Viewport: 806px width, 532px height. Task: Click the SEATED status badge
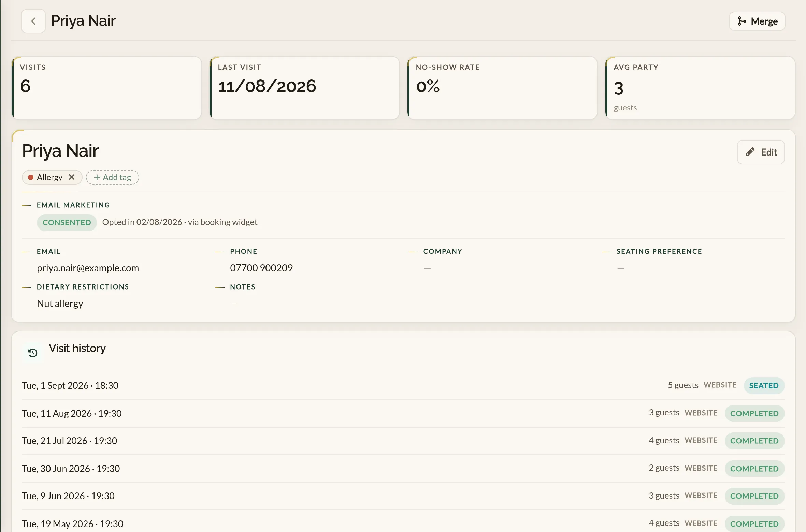[x=764, y=385]
